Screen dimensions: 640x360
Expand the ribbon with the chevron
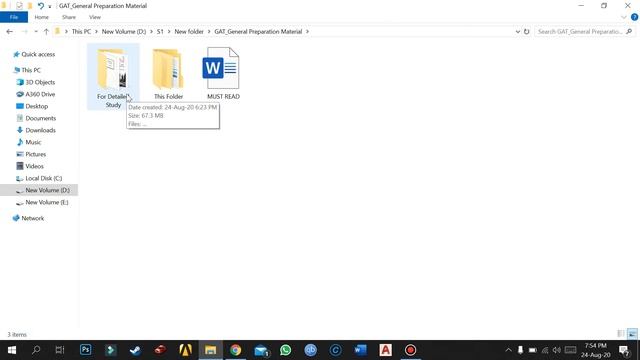click(x=624, y=17)
